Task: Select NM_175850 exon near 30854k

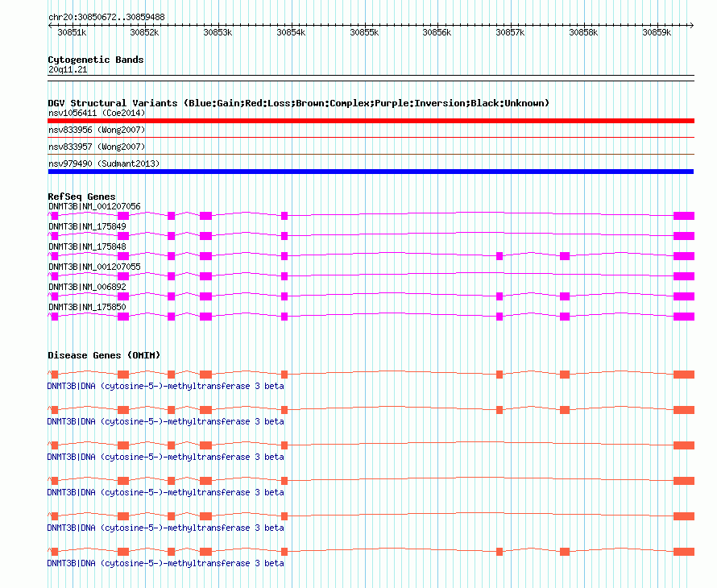Action: [x=284, y=317]
